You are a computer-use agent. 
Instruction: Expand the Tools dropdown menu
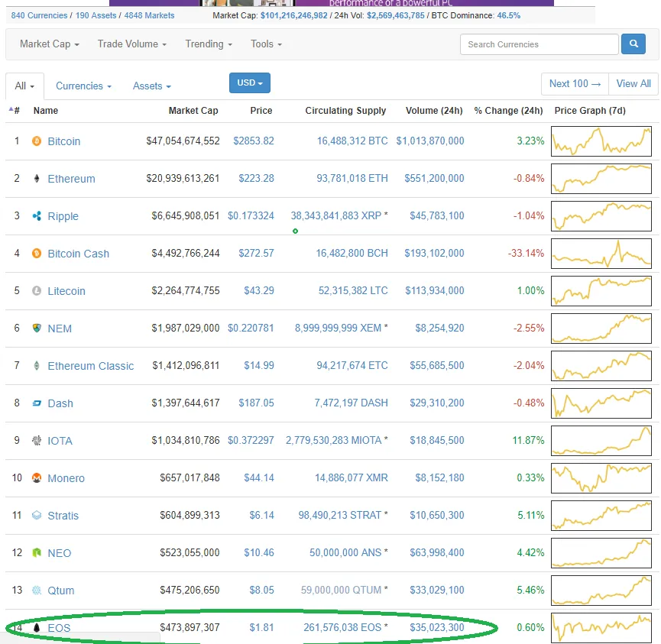tap(266, 44)
